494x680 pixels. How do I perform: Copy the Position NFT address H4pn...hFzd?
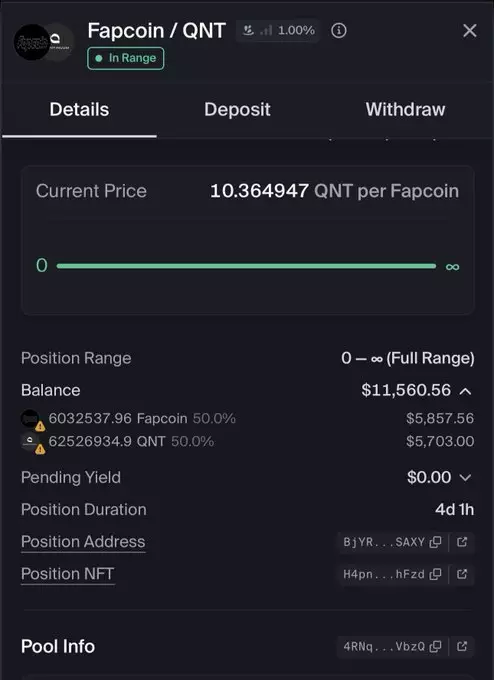(x=435, y=574)
